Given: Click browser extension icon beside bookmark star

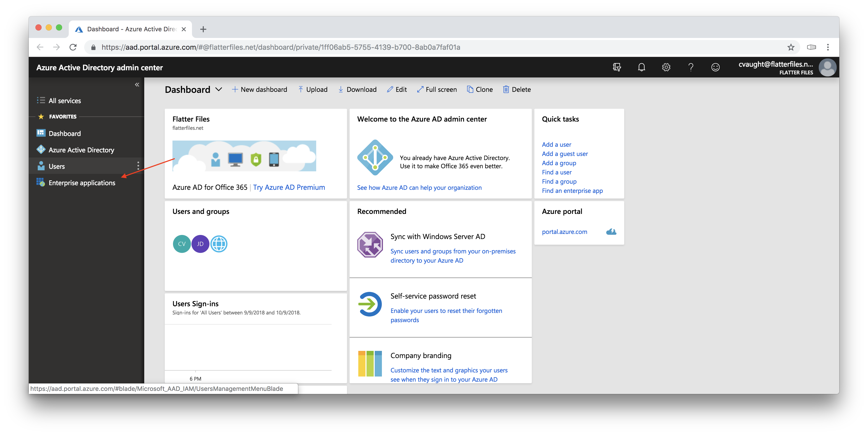Looking at the screenshot, I should coord(811,47).
